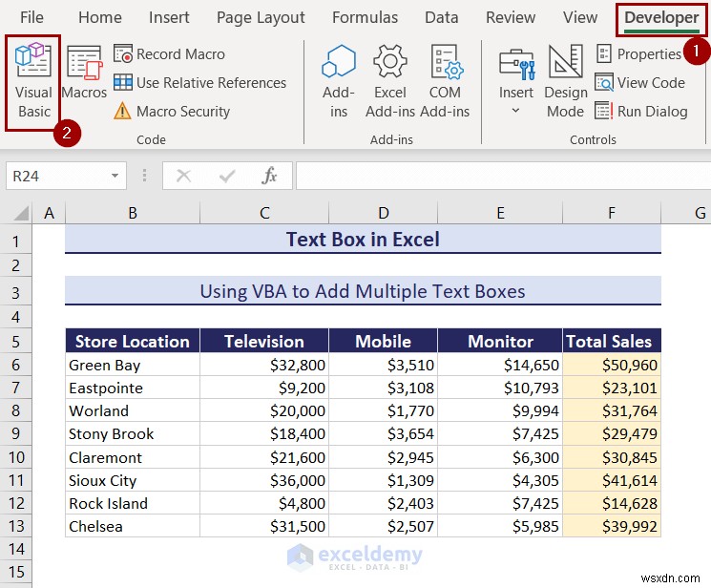Select Claremont Monitor value $6,300

click(x=500, y=457)
